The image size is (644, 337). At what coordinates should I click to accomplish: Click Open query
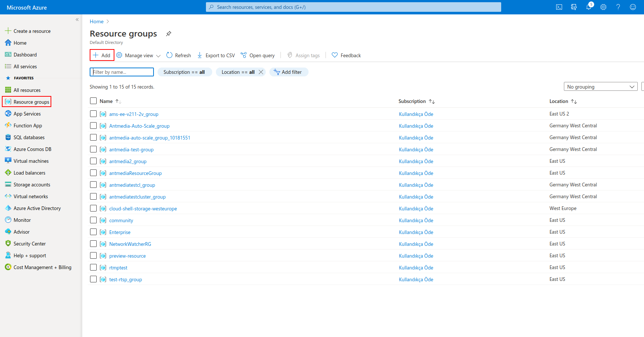coord(258,55)
